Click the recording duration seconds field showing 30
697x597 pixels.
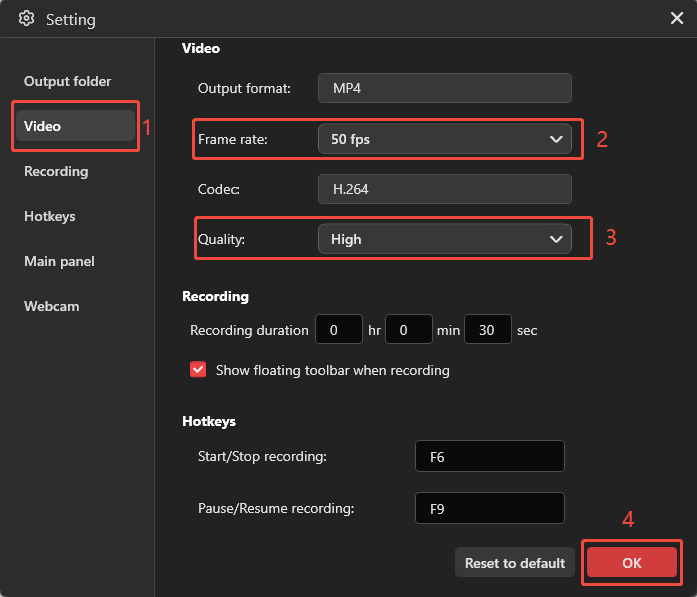(488, 329)
